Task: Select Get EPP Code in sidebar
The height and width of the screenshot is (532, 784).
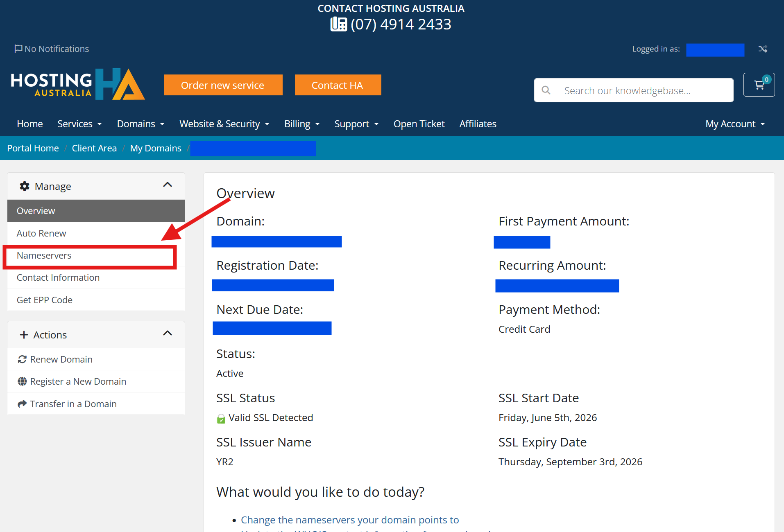Action: (96, 300)
